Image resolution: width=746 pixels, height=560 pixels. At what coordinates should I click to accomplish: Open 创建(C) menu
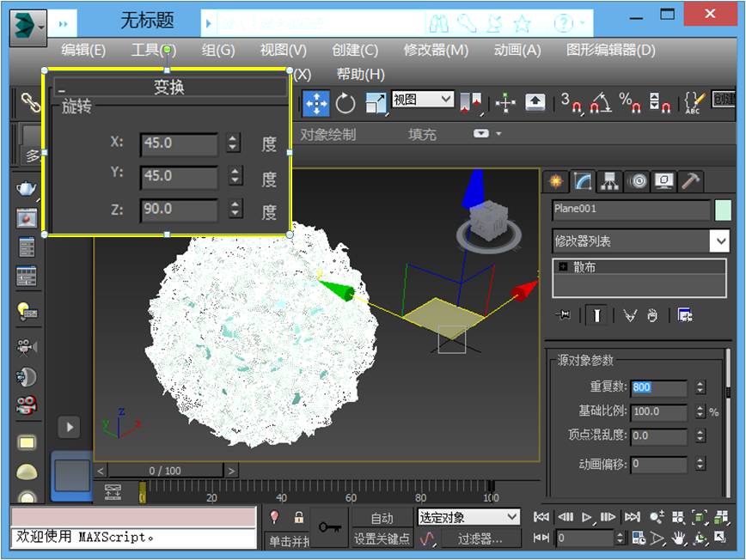[355, 50]
